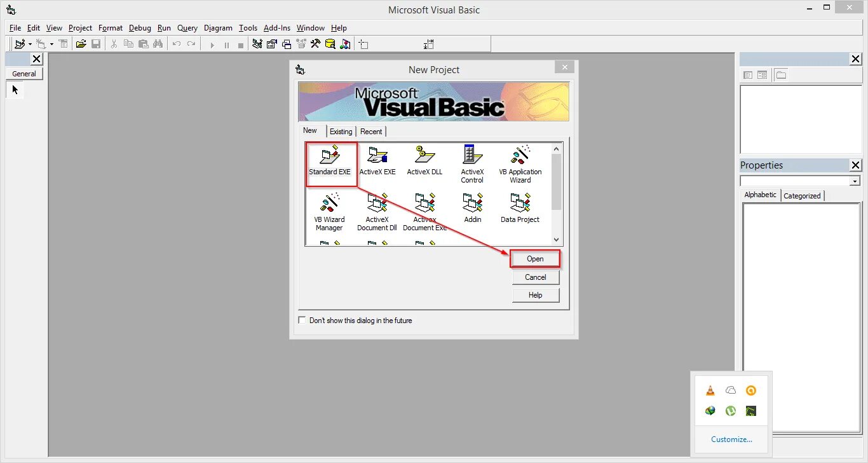This screenshot has height=463, width=868.
Task: Click View Code icon in Project panel
Action: tap(748, 75)
